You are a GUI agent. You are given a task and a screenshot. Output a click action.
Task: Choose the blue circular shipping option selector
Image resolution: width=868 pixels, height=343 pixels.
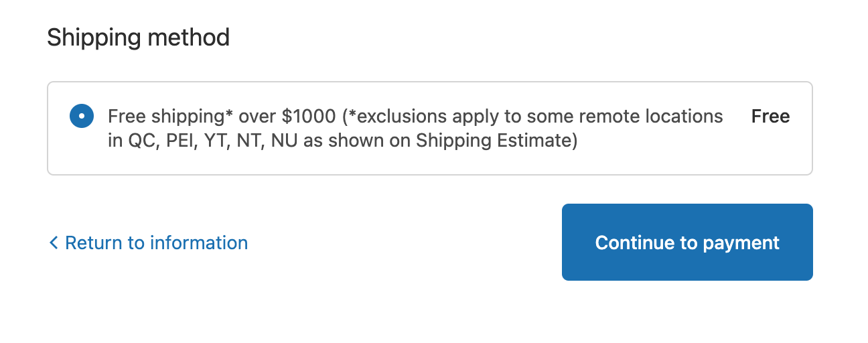[x=81, y=116]
